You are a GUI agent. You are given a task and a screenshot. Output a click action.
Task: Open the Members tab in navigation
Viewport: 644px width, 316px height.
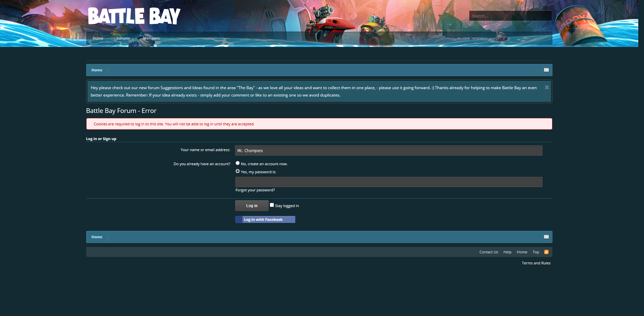click(151, 38)
